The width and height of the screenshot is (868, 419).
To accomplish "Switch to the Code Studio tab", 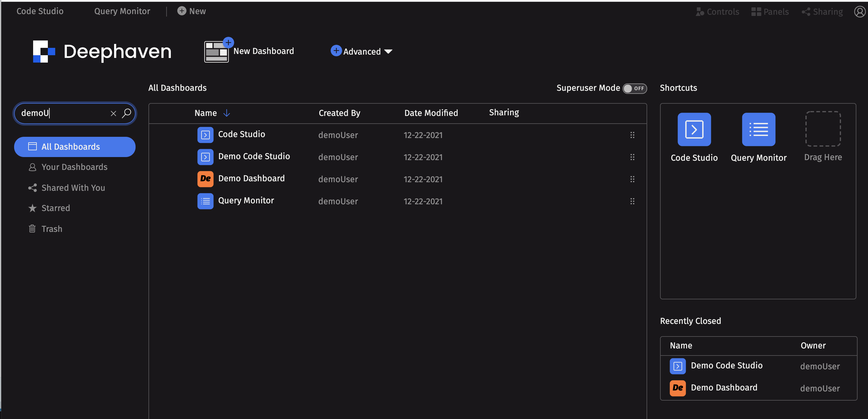I will pos(40,11).
